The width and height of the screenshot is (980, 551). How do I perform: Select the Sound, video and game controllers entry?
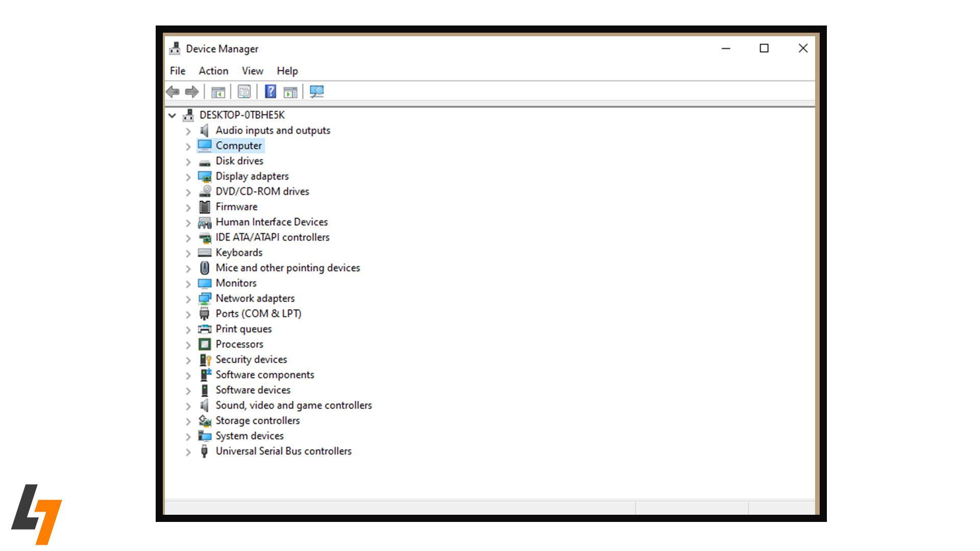[x=293, y=406]
